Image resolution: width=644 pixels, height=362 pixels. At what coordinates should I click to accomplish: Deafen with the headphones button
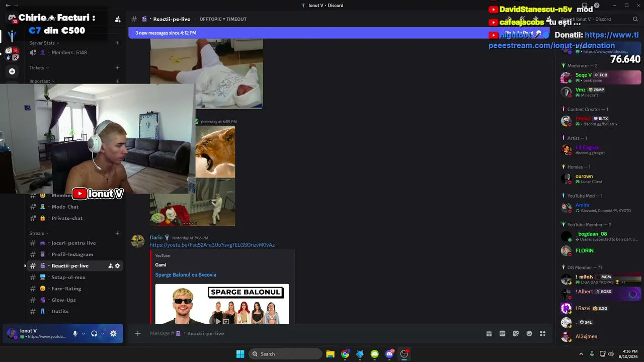point(94,333)
